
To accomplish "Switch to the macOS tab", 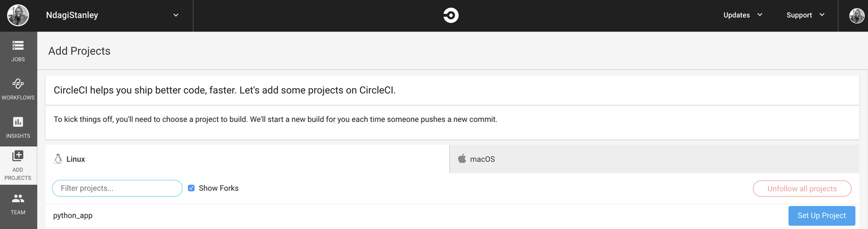I will pos(654,159).
